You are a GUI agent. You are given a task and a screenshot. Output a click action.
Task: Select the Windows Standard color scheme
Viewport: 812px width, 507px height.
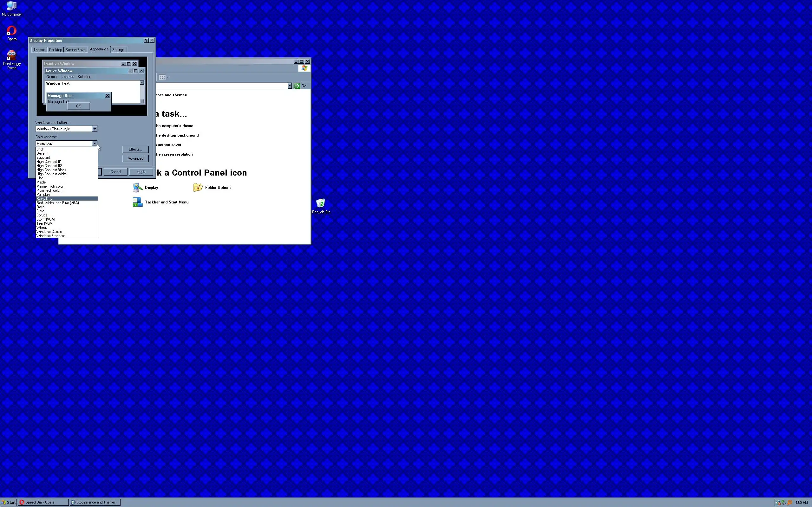coord(51,236)
